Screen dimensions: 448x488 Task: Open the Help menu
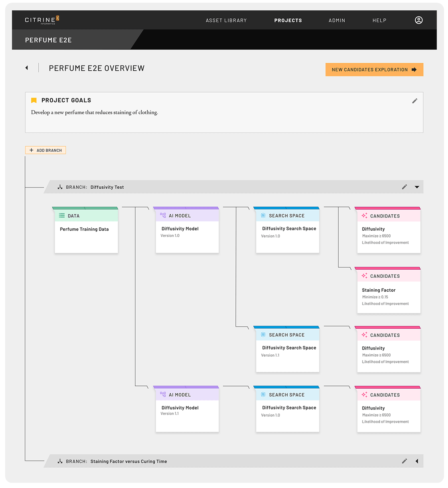point(379,20)
